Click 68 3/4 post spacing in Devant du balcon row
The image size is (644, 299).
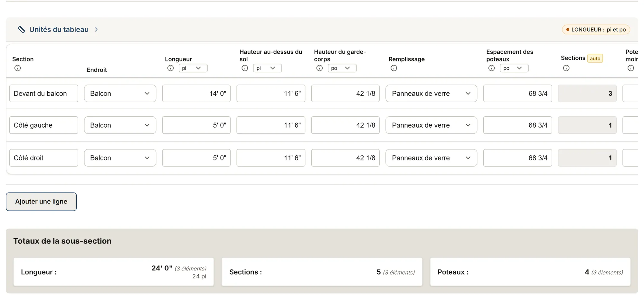coord(518,94)
